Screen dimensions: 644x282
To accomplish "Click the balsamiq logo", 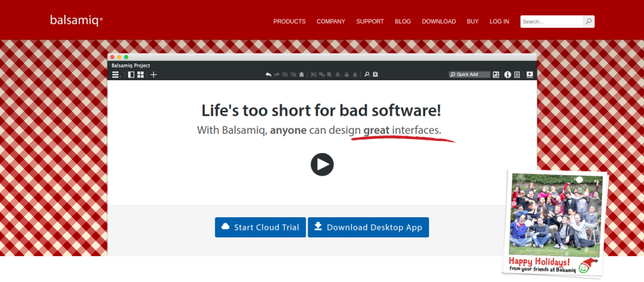I will tap(76, 20).
